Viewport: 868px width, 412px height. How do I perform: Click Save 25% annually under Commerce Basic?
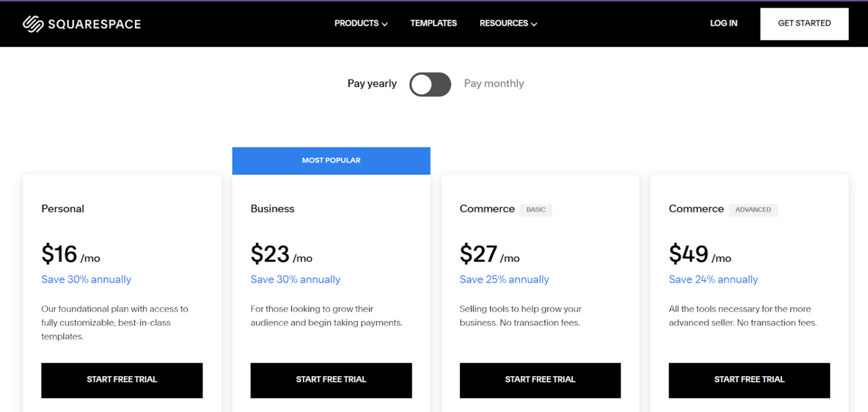click(504, 279)
